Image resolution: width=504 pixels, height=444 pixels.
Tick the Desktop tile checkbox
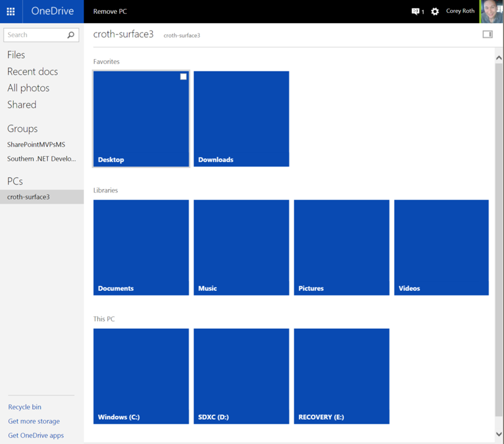(183, 76)
